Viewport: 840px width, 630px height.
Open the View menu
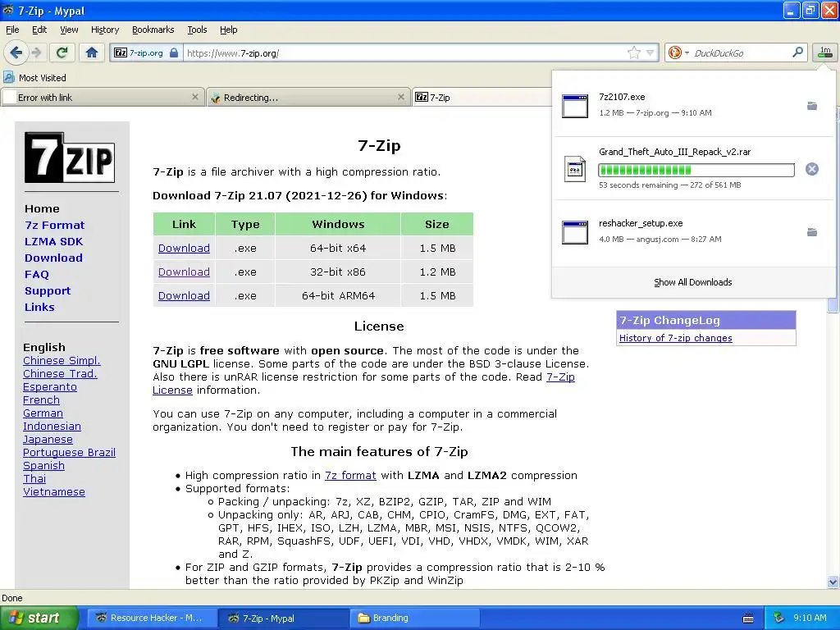tap(69, 30)
